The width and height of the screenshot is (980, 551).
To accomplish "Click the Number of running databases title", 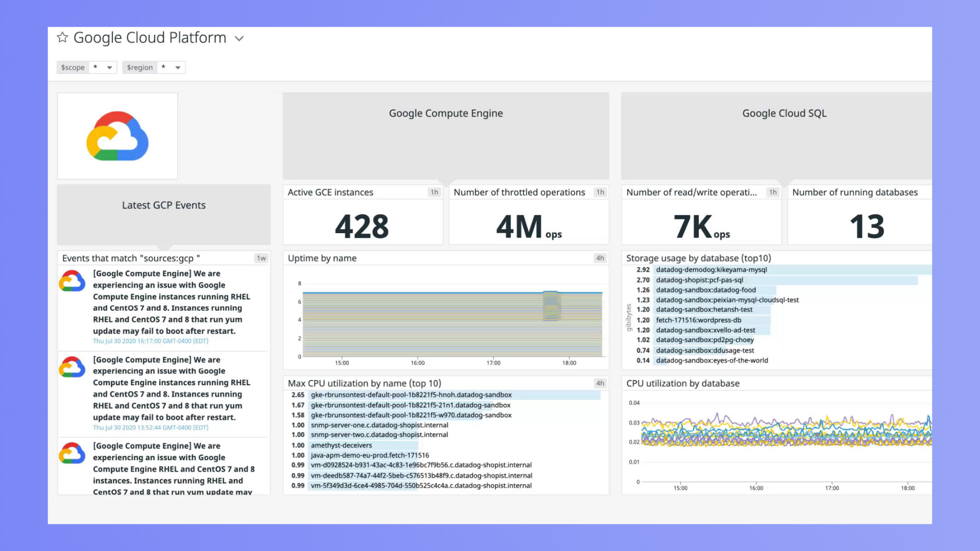I will 855,192.
